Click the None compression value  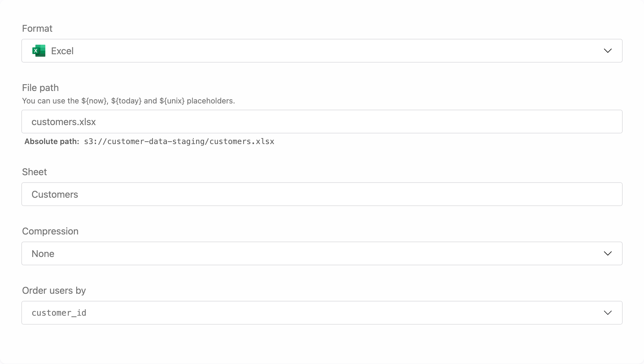point(43,253)
